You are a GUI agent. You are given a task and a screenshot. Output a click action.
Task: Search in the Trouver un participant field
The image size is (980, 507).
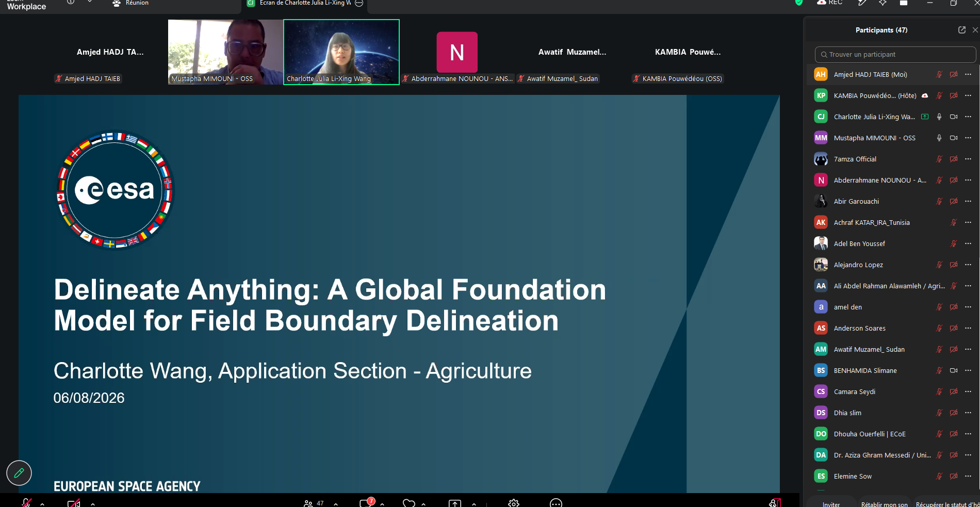click(895, 54)
